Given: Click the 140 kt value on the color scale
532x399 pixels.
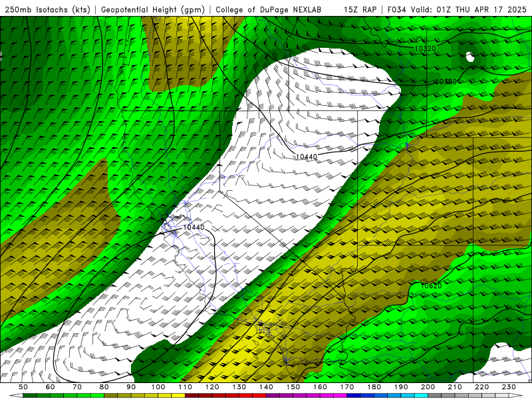Looking at the screenshot, I should coord(267,387).
